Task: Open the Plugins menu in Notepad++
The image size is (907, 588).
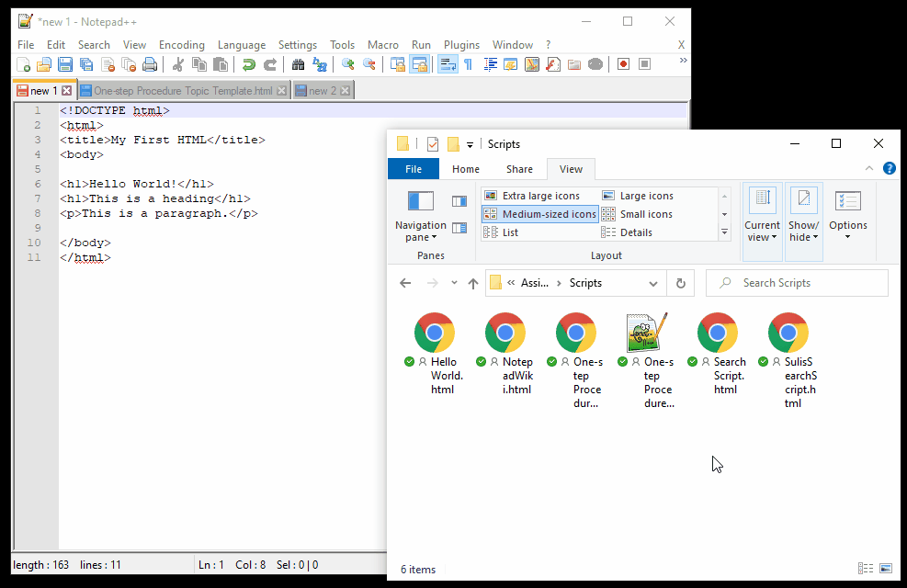Action: click(461, 45)
